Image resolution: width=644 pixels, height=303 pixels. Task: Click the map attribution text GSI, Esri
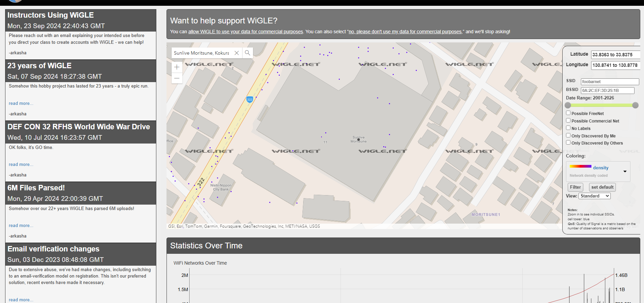[244, 226]
